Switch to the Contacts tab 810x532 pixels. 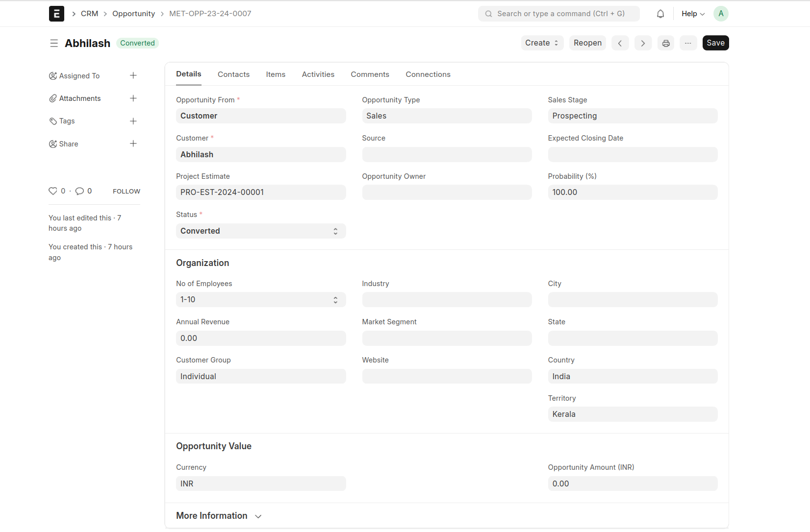tap(233, 74)
